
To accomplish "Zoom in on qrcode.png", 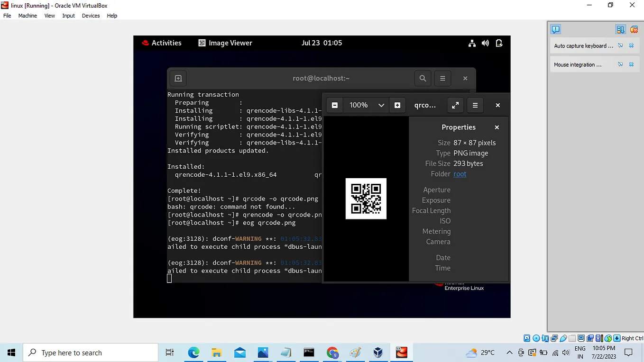I will point(397,105).
